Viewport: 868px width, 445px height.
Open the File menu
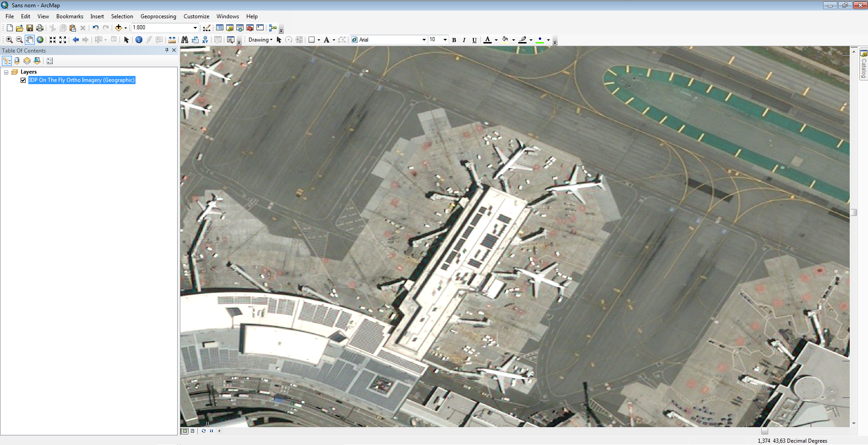point(10,16)
